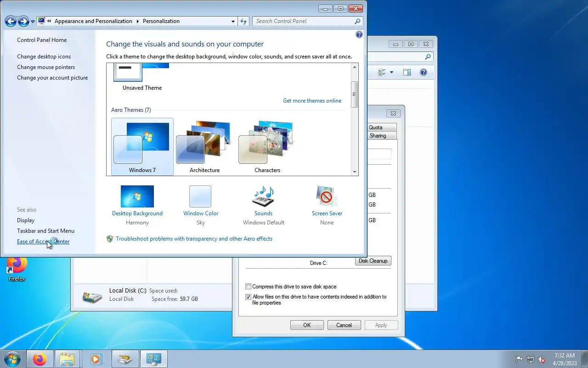Click the Local Disk (C:) drive icon in details pane
The height and width of the screenshot is (368, 588).
coord(92,296)
